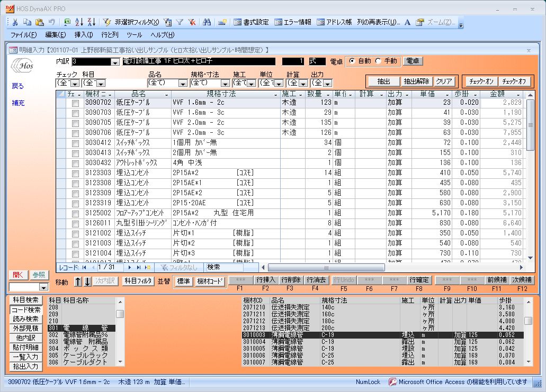The width and height of the screenshot is (546, 392).
Task: Click the 明細入力 form title icon
Action: [13, 50]
